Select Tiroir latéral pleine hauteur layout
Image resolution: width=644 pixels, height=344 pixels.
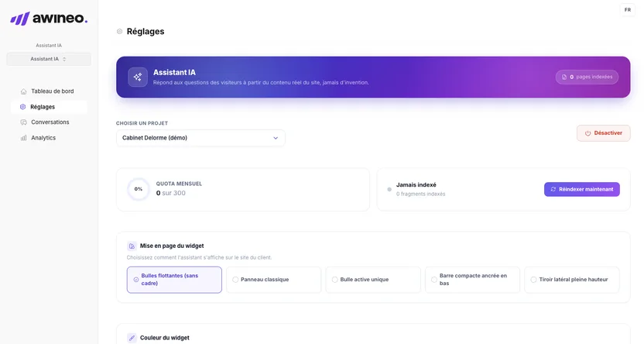tap(572, 280)
